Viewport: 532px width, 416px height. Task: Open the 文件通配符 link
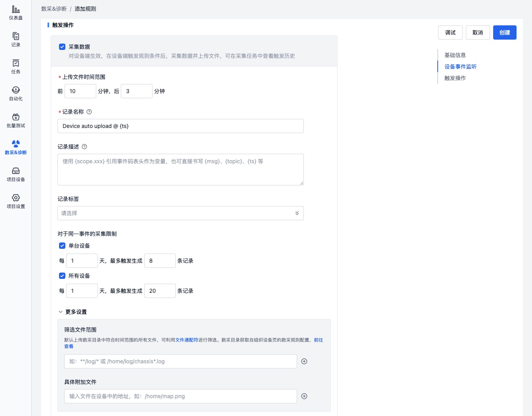(187, 340)
